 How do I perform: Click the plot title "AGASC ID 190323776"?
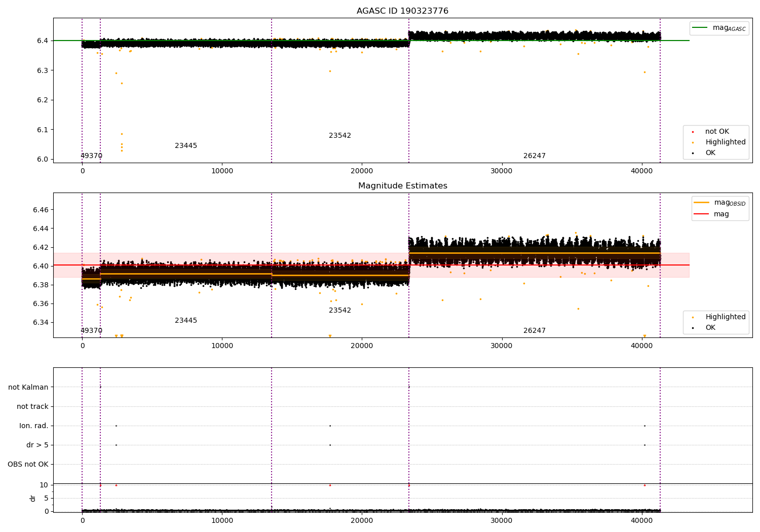coord(402,11)
